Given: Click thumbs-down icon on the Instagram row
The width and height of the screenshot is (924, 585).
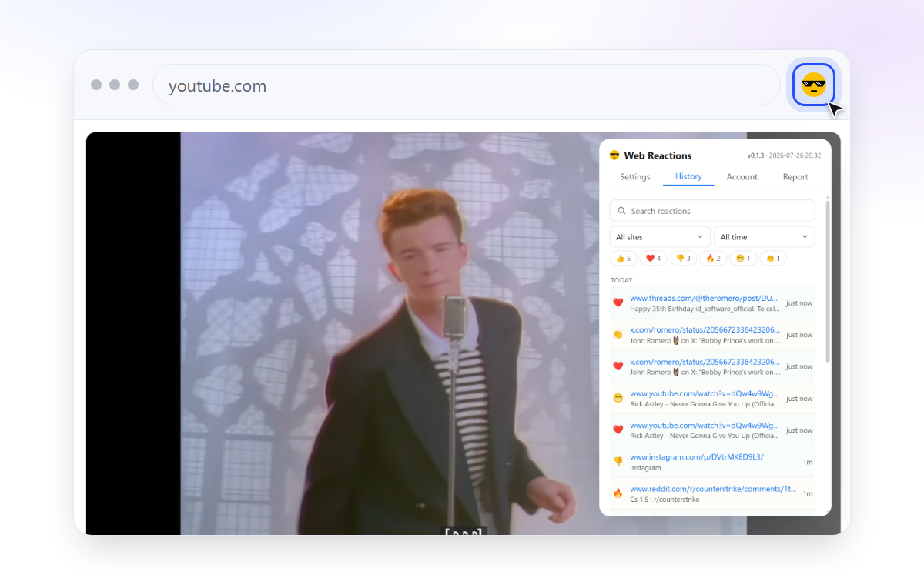Looking at the screenshot, I should coord(618,462).
